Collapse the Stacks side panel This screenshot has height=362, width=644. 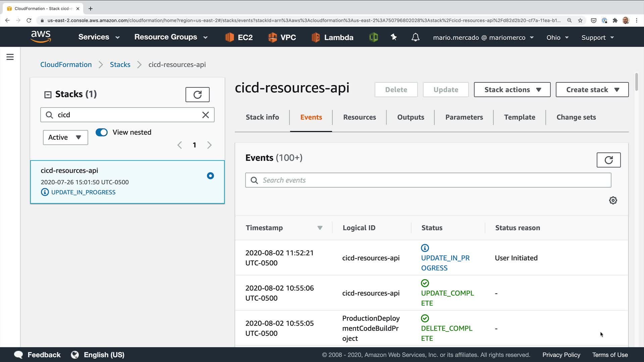(48, 95)
